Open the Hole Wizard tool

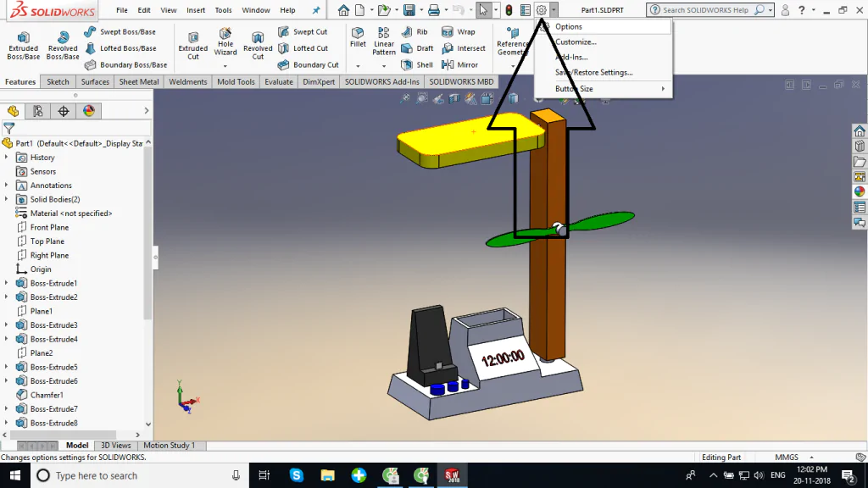coord(225,42)
